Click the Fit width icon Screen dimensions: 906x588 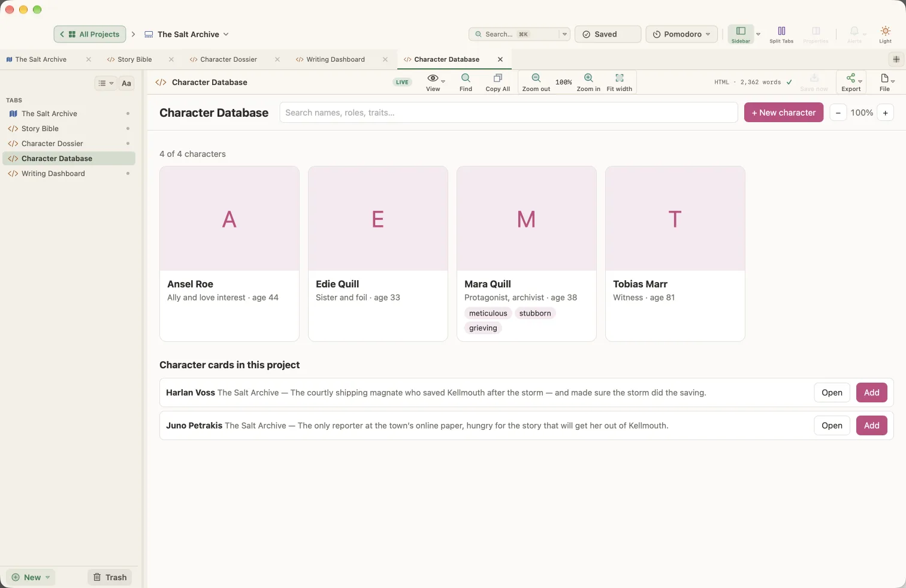(x=620, y=78)
